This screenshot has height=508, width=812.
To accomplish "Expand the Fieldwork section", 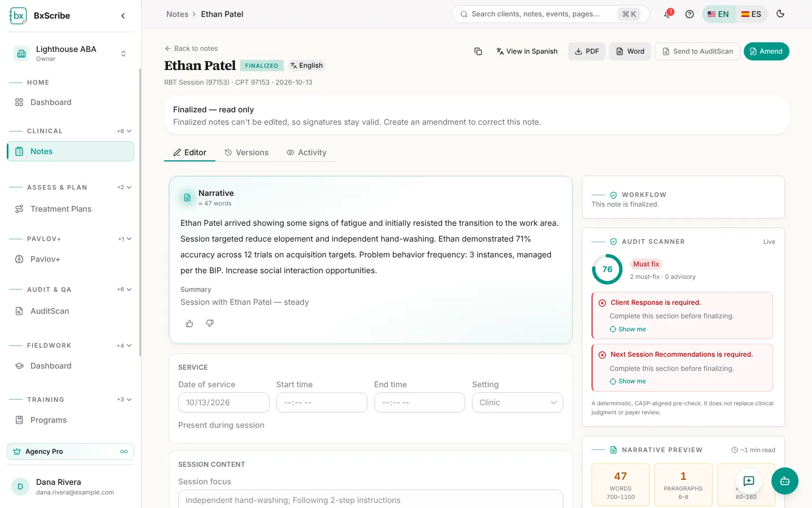I will [125, 345].
